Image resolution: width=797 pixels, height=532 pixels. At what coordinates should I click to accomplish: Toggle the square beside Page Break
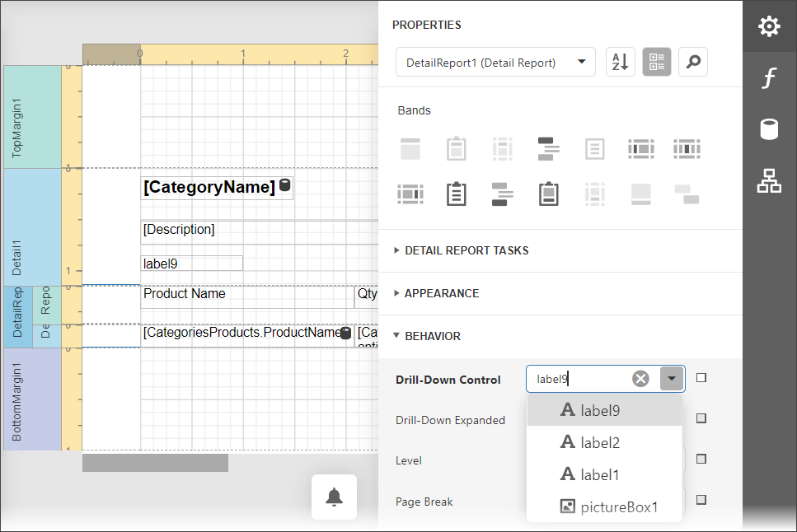pos(701,500)
